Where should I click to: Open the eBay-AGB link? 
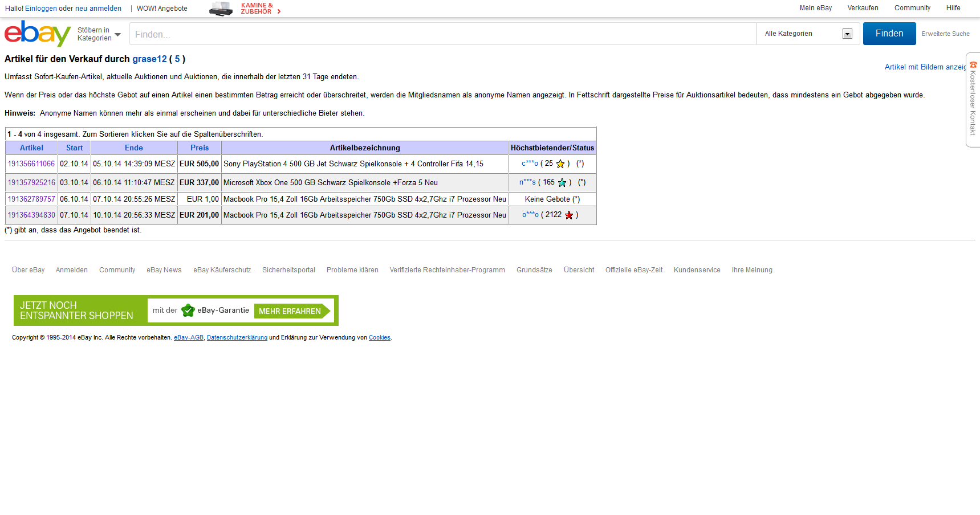(189, 338)
